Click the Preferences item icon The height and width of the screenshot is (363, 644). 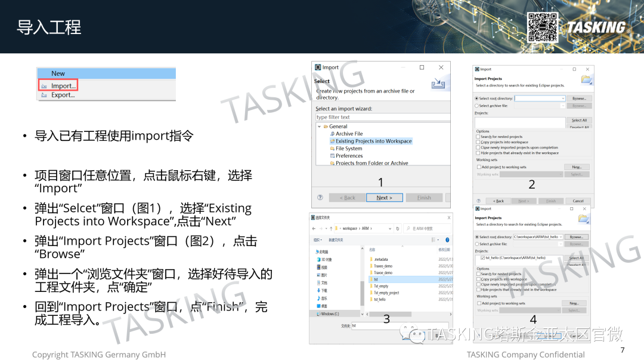[332, 156]
